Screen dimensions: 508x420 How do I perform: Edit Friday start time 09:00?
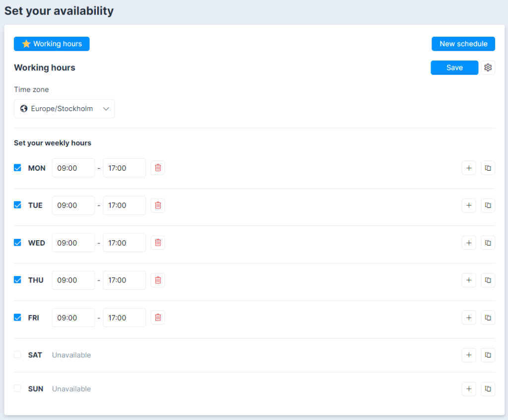(73, 318)
